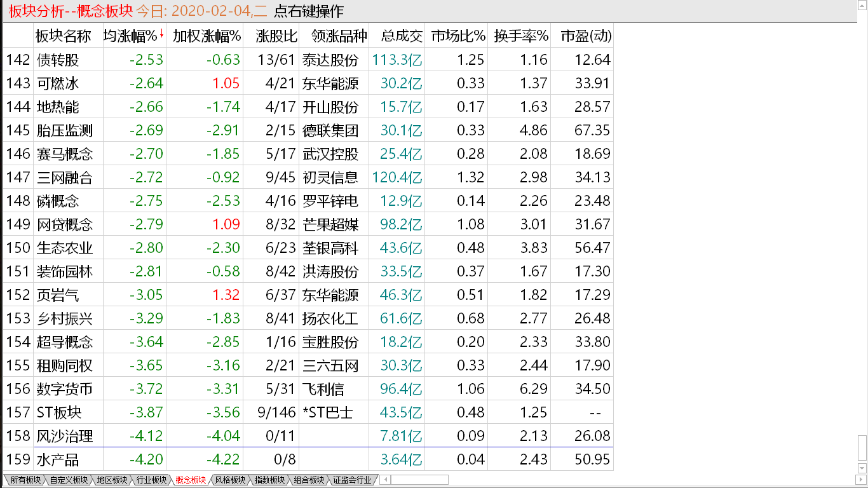Select the 生态农业 sector row
868x488 pixels.
click(308, 248)
